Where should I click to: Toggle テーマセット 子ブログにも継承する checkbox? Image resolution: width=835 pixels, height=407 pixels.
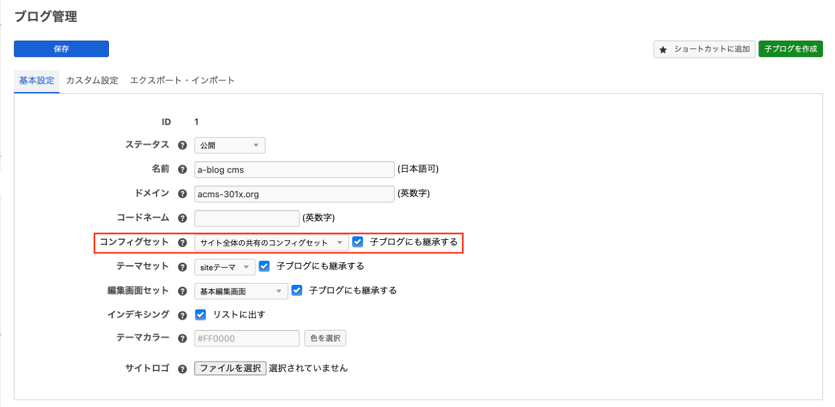coord(265,267)
